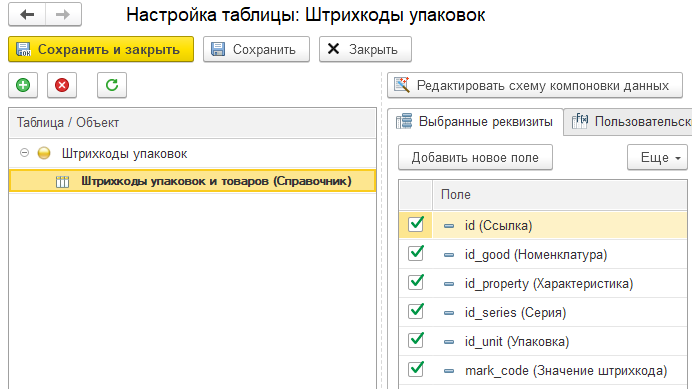Open Редактировать схему компоновки данных
The height and width of the screenshot is (389, 692).
[534, 85]
